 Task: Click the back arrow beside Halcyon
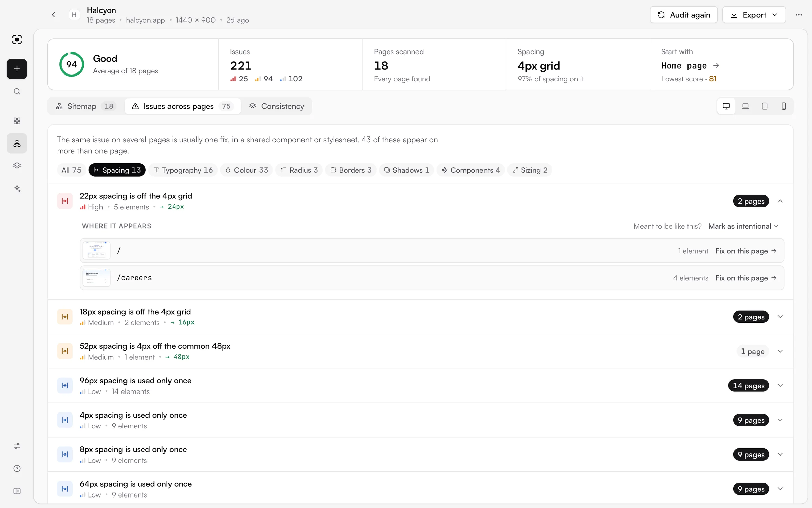54,15
